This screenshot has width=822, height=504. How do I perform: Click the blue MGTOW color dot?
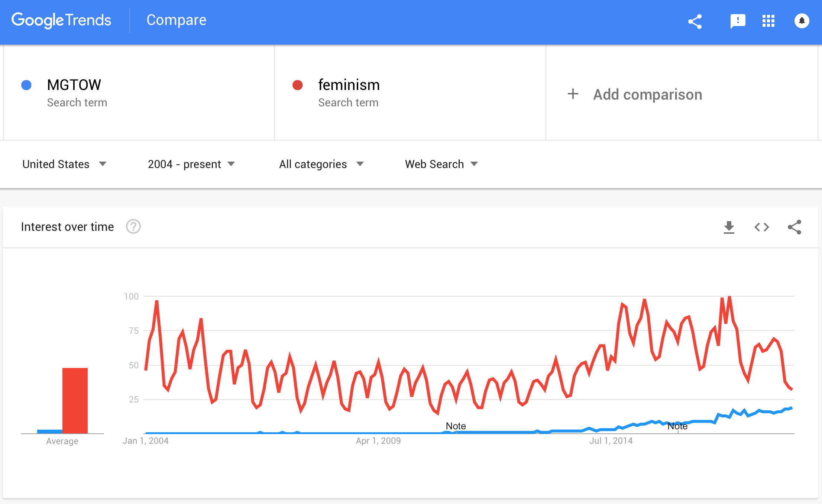pos(26,85)
